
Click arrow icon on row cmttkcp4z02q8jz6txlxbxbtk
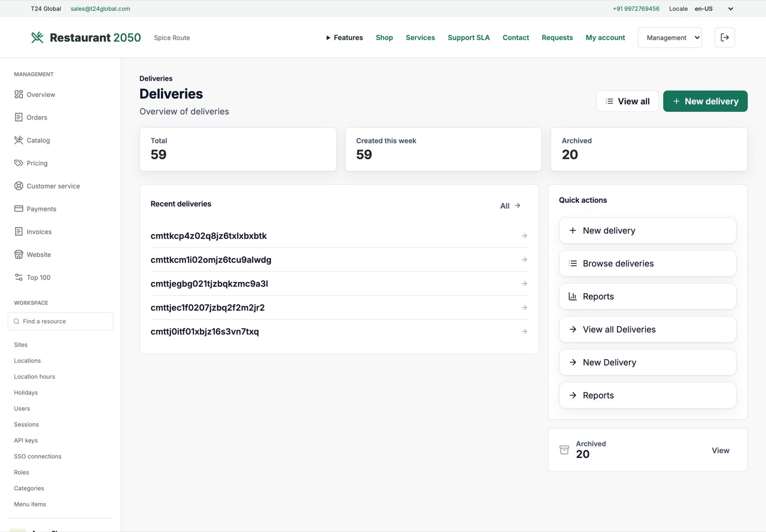[x=524, y=236]
